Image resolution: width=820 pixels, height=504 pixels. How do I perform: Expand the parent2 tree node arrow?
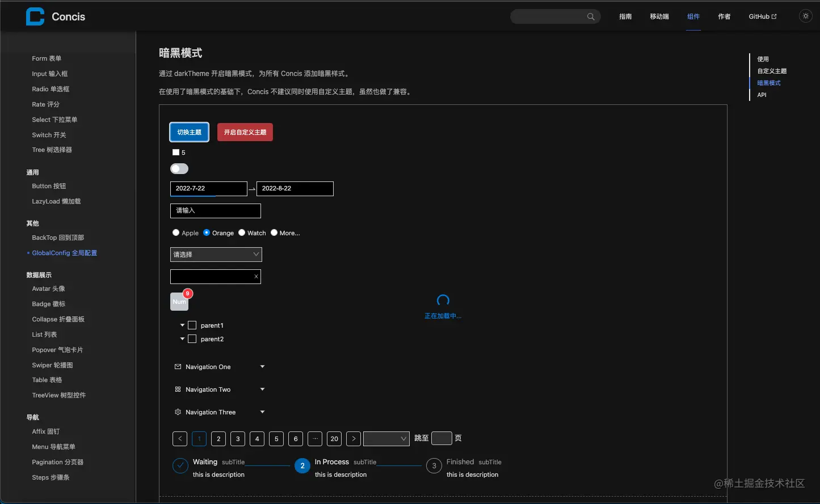tap(182, 339)
